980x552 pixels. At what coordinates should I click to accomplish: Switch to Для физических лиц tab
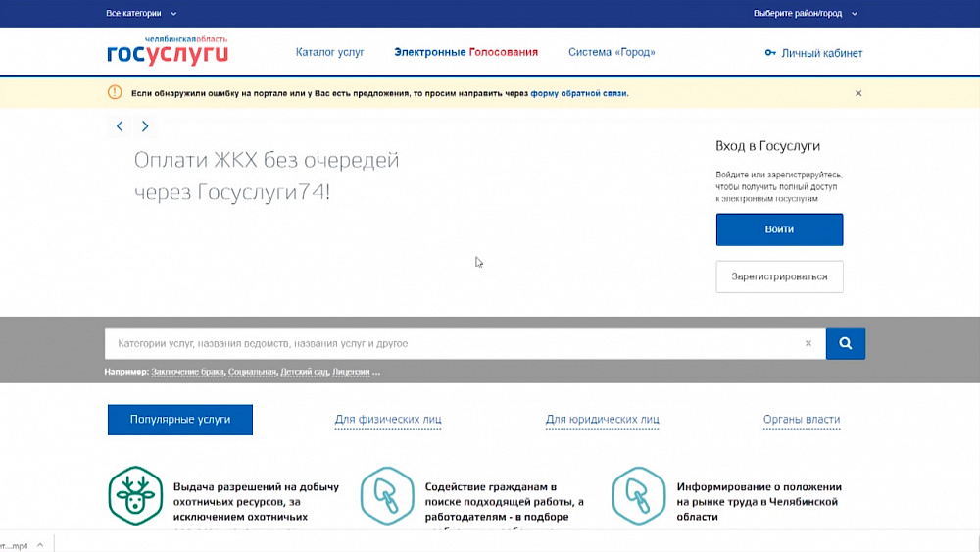tap(387, 420)
